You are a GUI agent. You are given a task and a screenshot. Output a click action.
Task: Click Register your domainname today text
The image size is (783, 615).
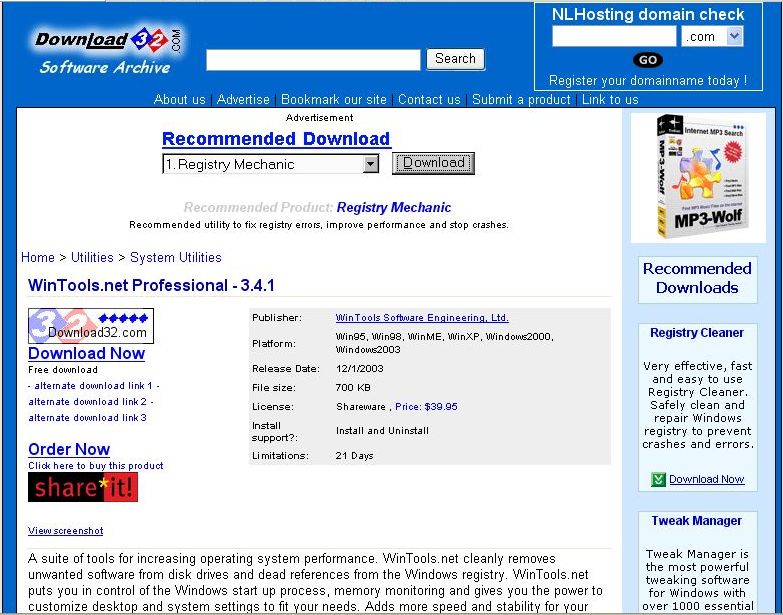(648, 80)
